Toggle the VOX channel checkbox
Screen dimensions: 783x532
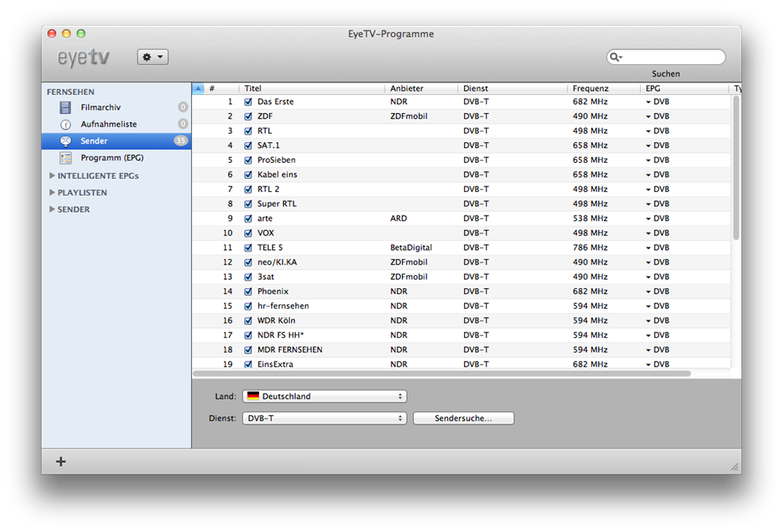[x=249, y=233]
